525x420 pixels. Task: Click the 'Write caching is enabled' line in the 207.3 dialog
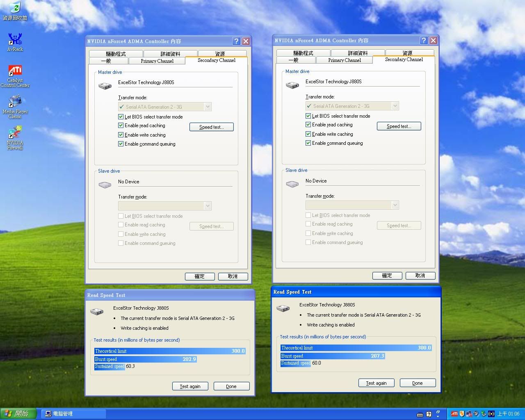click(x=331, y=325)
